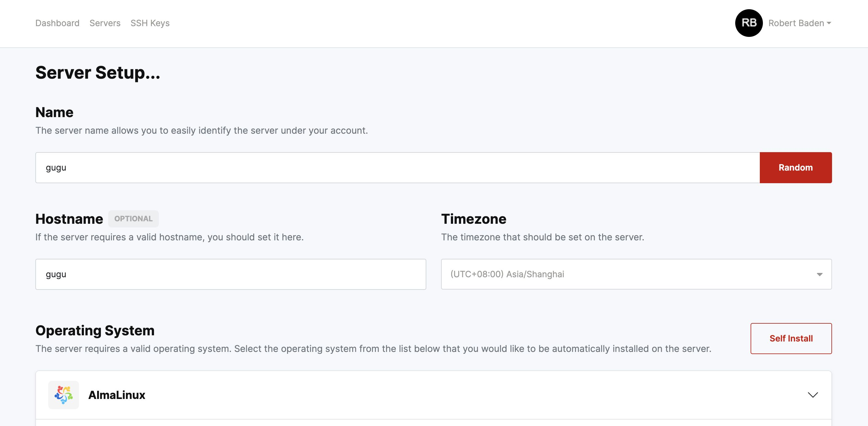Image resolution: width=868 pixels, height=426 pixels.
Task: Click the Operating System heading
Action: click(95, 330)
